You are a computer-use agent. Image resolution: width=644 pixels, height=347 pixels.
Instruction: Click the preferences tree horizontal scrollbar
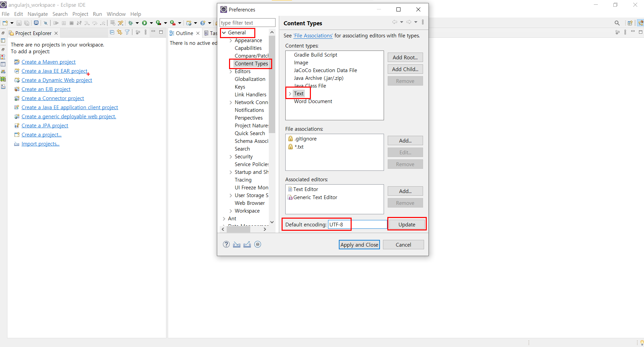[x=238, y=229]
